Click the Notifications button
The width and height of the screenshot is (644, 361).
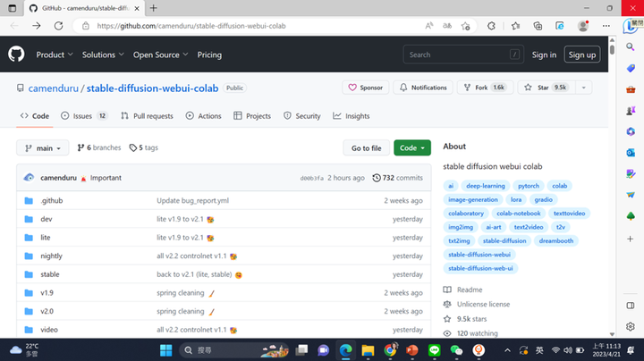coord(423,88)
